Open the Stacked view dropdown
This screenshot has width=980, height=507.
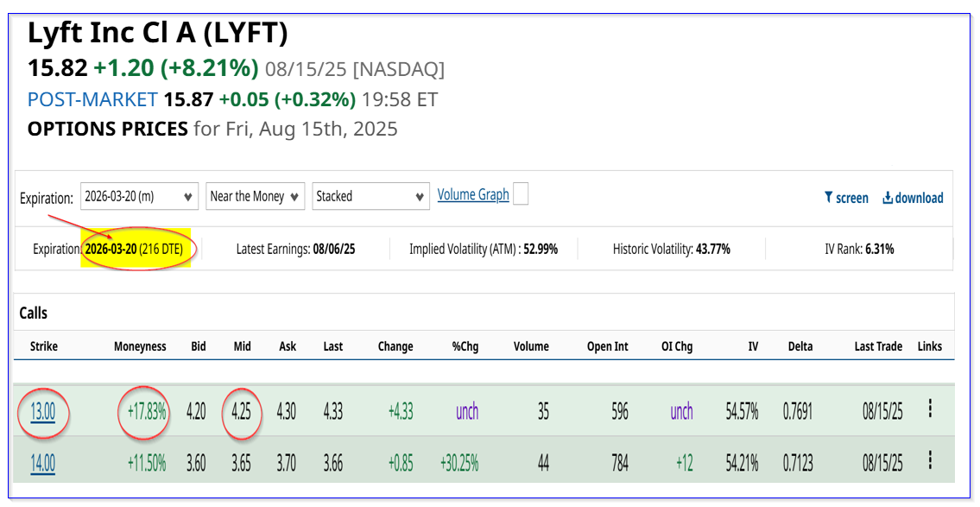(370, 196)
